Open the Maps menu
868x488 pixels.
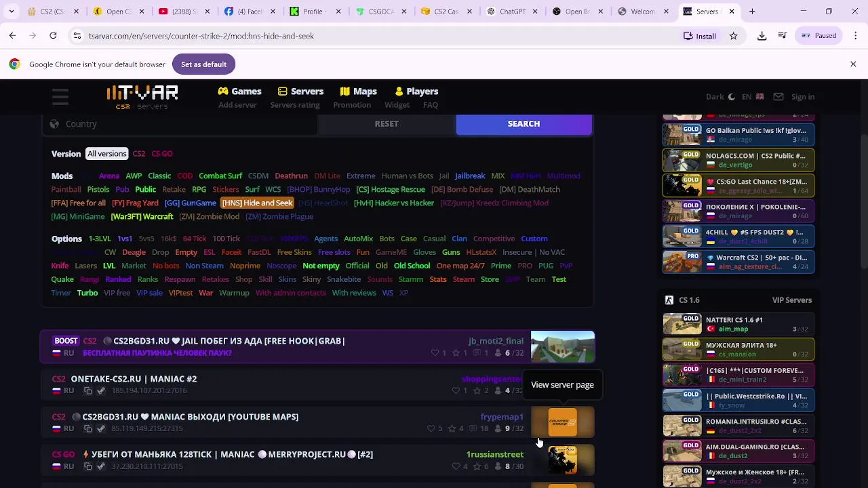358,91
